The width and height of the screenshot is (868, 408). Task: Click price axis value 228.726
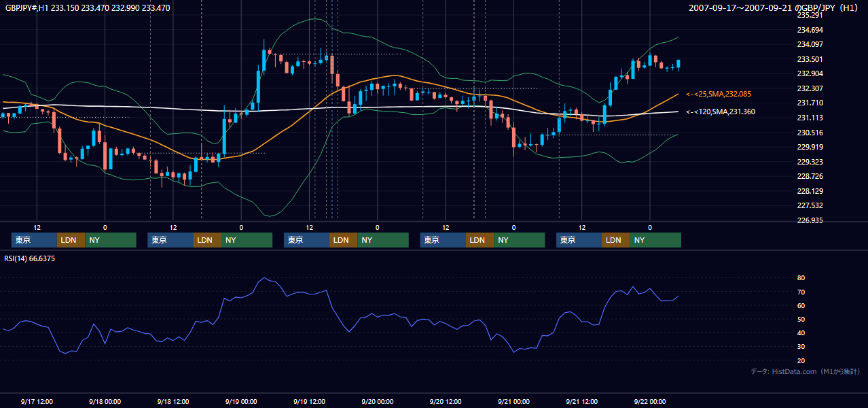[x=810, y=176]
